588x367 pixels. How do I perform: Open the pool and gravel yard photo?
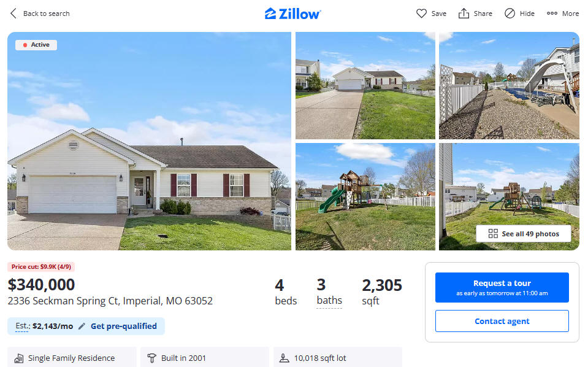(x=510, y=85)
